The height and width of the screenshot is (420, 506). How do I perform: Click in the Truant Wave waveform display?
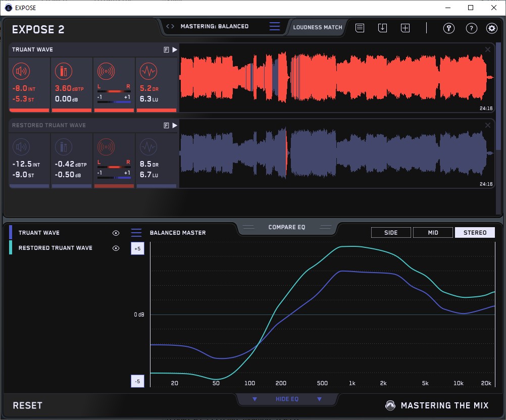[333, 77]
